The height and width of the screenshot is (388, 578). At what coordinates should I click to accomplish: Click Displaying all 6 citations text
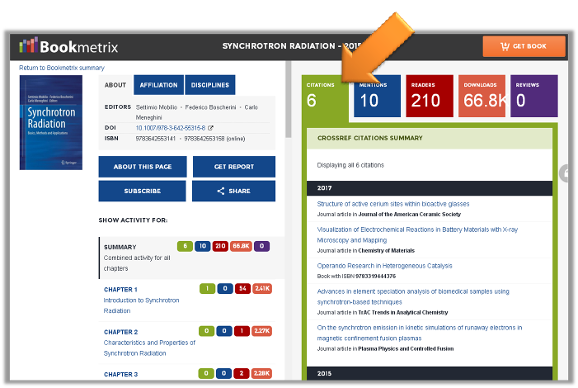pyautogui.click(x=350, y=165)
